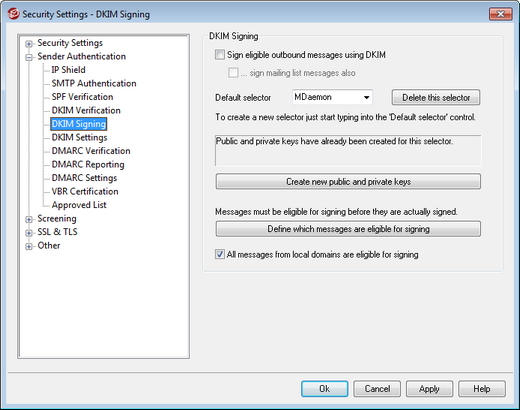Enable Sign eligible outbound messages using DKIM
The height and width of the screenshot is (410, 520).
point(220,55)
